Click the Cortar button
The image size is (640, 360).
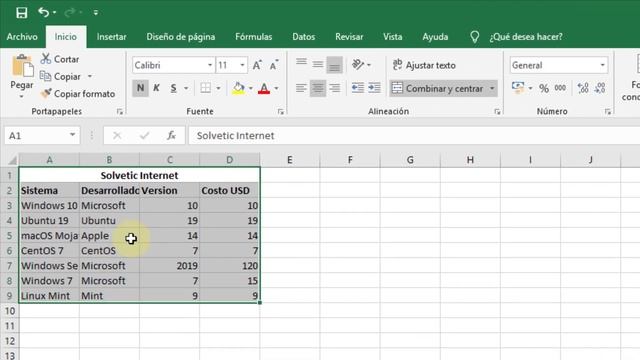point(60,59)
